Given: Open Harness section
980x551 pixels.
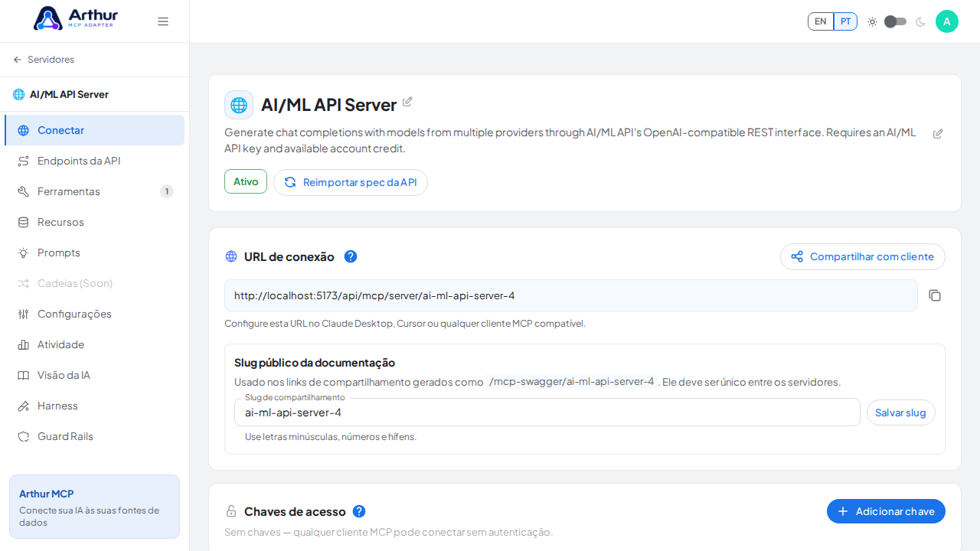Looking at the screenshot, I should (94, 406).
